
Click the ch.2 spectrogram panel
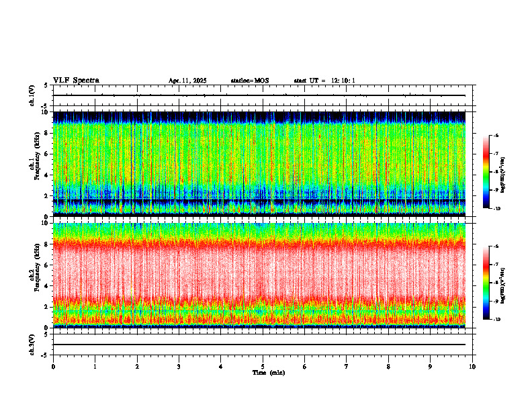(259, 275)
